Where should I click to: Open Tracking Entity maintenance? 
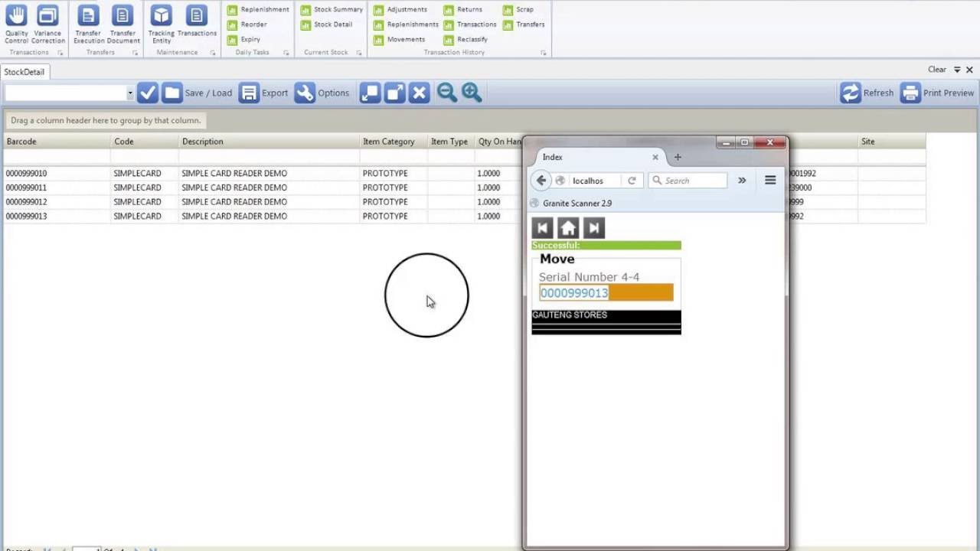click(x=161, y=24)
